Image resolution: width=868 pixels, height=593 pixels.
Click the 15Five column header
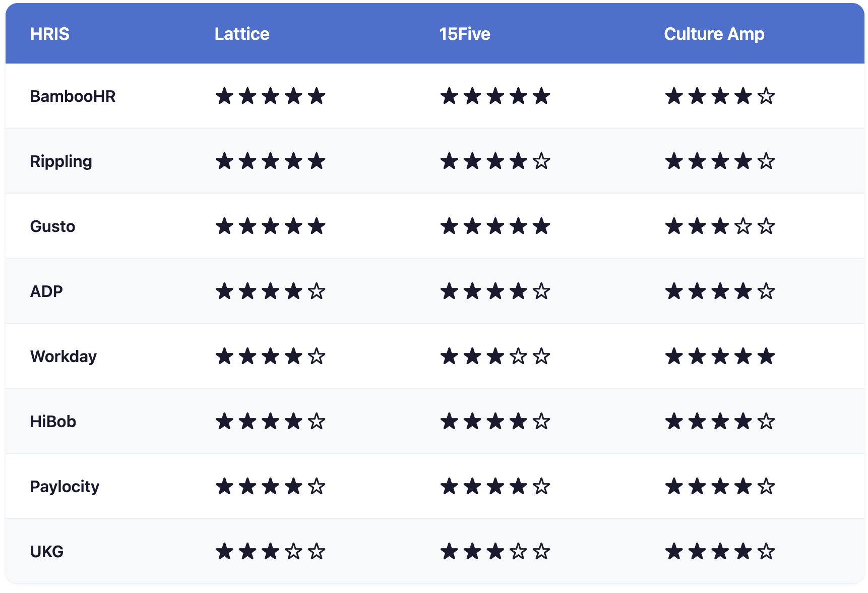[464, 34]
